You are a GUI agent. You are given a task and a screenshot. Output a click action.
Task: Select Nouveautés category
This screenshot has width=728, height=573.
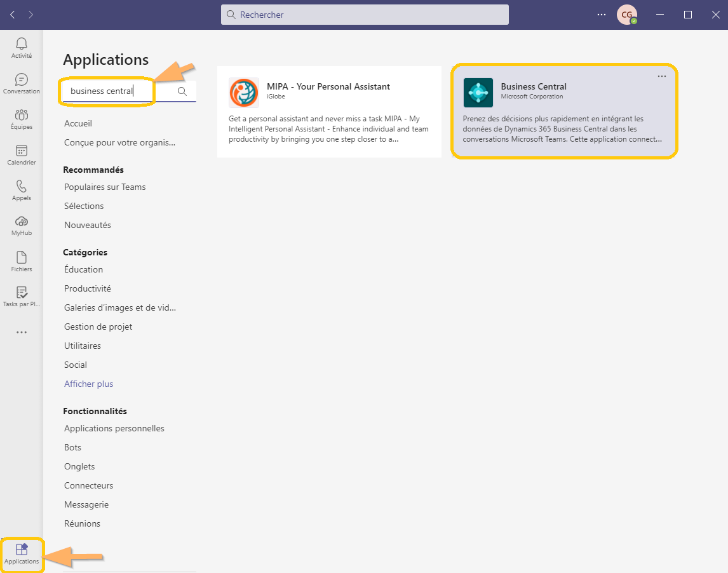click(88, 226)
